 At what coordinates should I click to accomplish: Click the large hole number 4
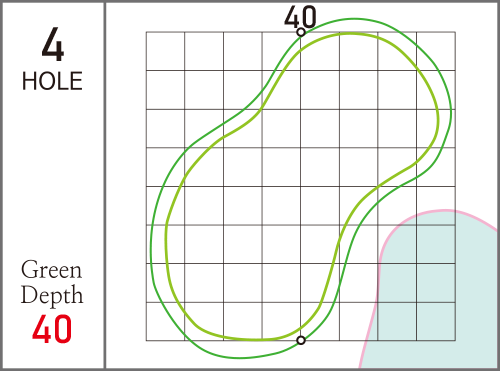coord(53,44)
